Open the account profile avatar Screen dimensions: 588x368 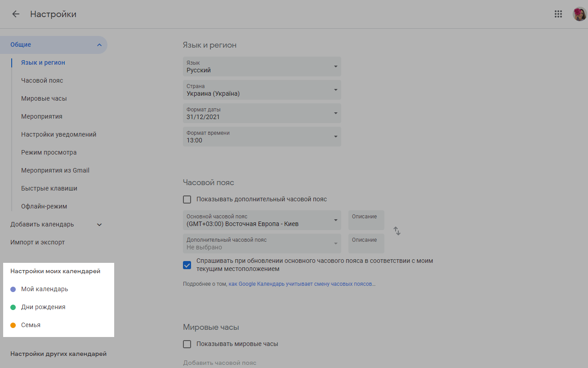pos(579,14)
